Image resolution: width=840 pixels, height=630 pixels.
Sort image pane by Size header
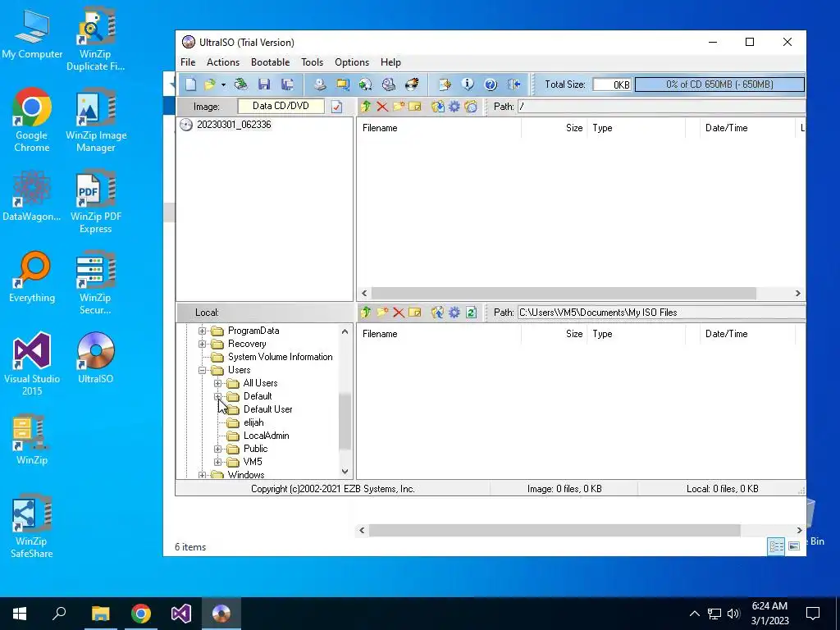554,128
